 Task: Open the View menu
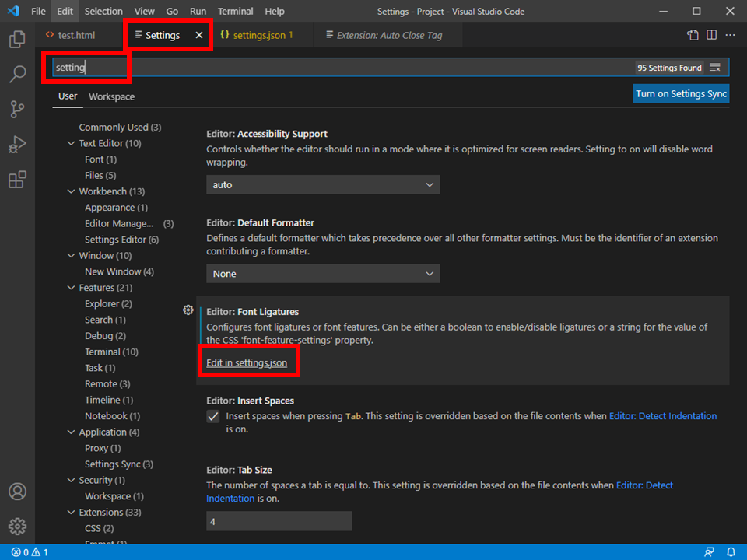tap(144, 11)
